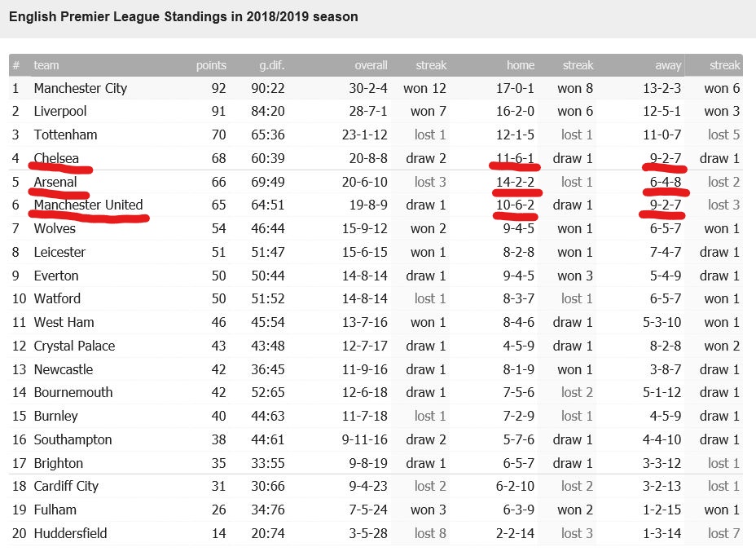
Task: Open the Arsenal team row link
Action: 55,181
